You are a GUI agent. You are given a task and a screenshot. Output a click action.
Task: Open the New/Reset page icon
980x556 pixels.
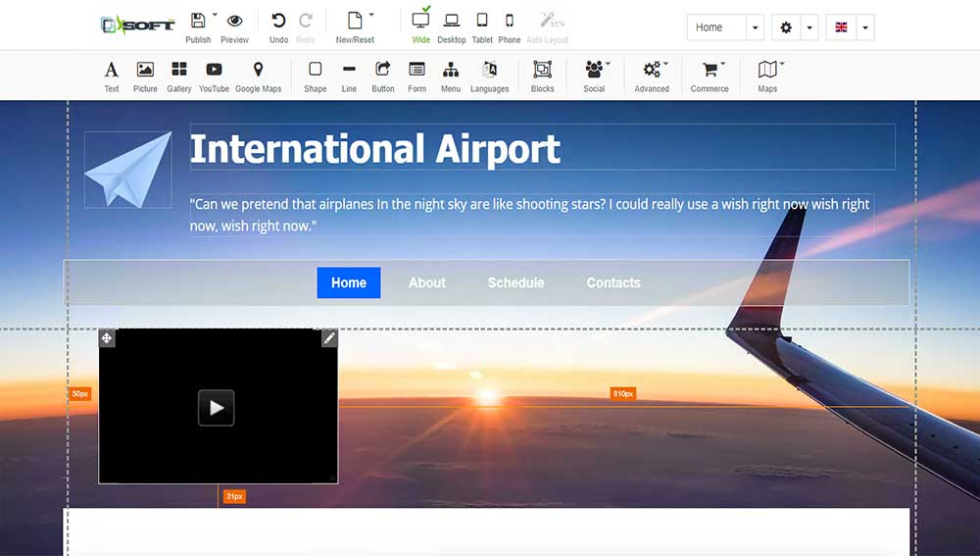coord(355,21)
